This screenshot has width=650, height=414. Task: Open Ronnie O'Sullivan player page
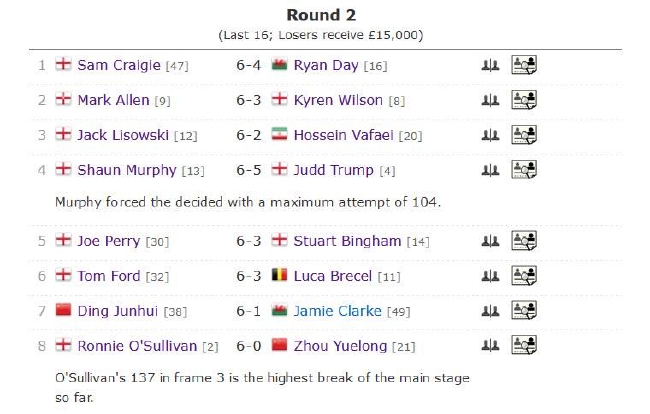pyautogui.click(x=137, y=346)
